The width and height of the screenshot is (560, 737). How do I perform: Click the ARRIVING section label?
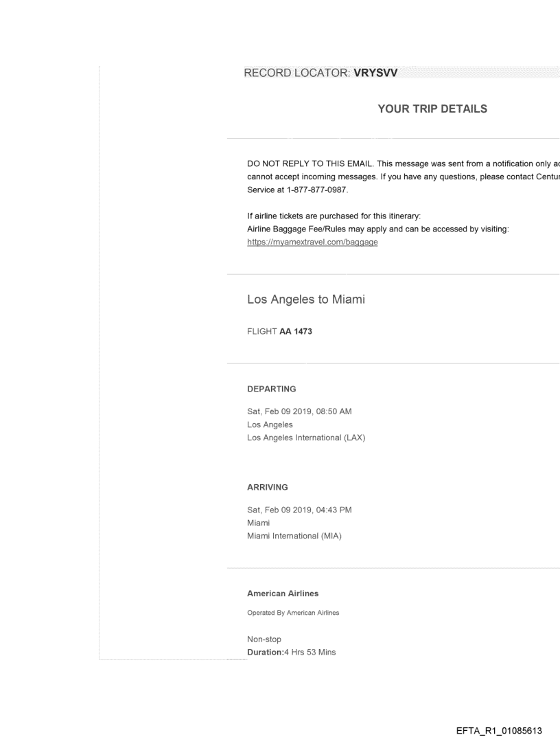[268, 487]
